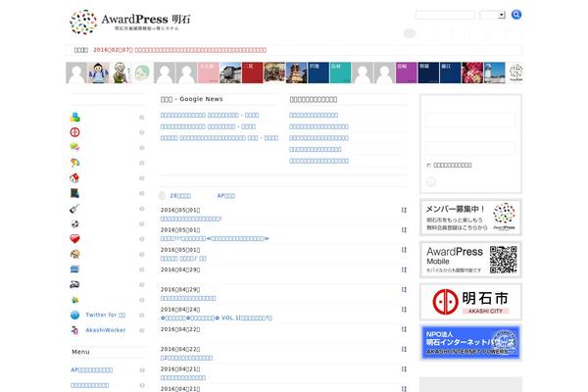The image size is (588, 392).
Task: Open the Akashi City banner
Action: click(x=470, y=302)
